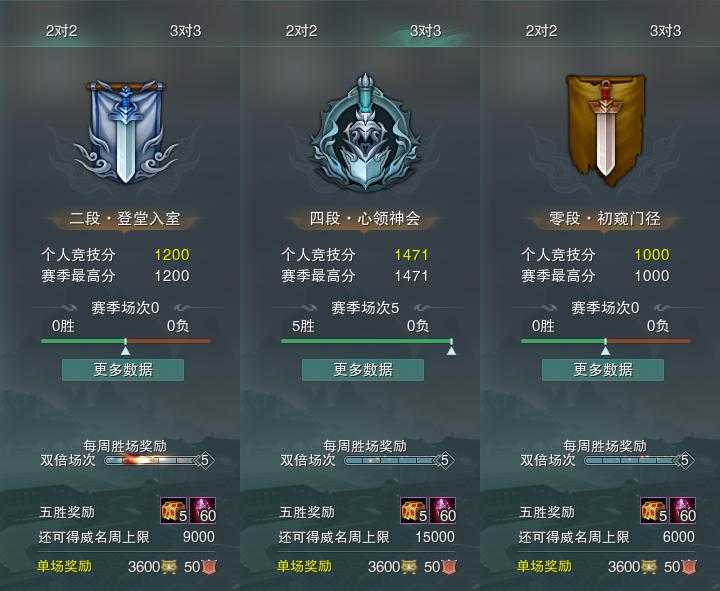Image resolution: width=720 pixels, height=591 pixels.
Task: Open the 3对3 tab in right panel
Action: [665, 31]
